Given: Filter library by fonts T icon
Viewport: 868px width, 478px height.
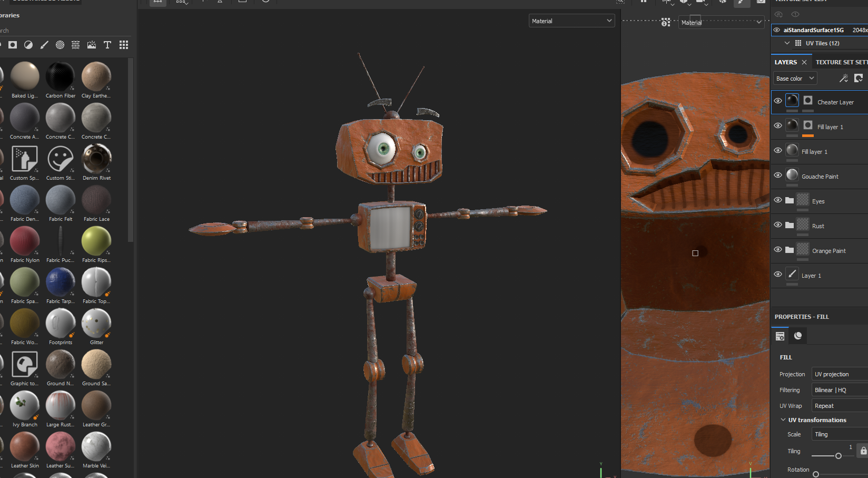Looking at the screenshot, I should tap(107, 45).
